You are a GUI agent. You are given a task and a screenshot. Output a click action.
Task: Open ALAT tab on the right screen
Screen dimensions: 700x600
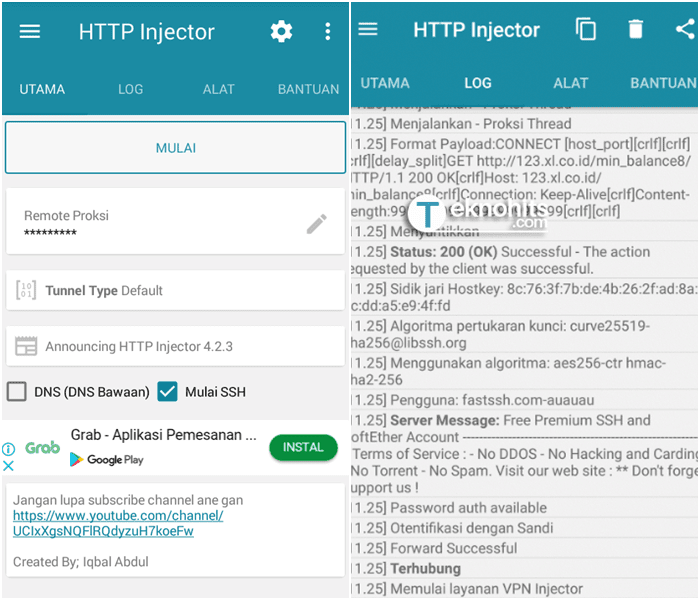[x=571, y=83]
